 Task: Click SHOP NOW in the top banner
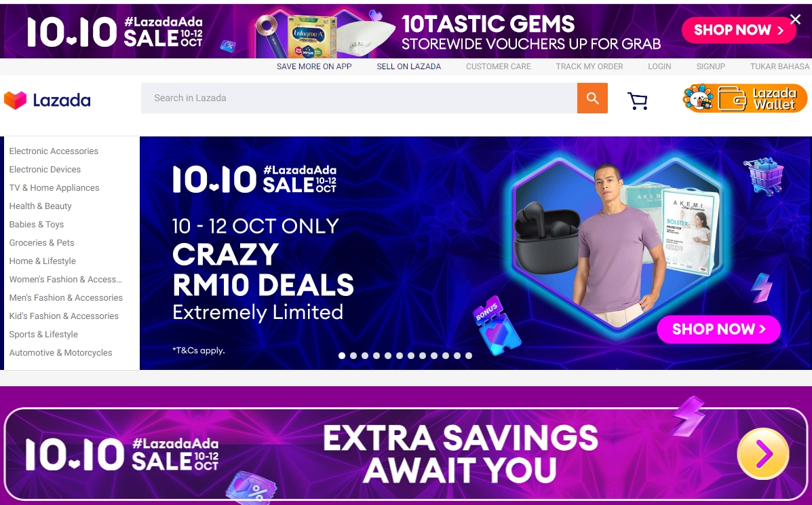739,30
